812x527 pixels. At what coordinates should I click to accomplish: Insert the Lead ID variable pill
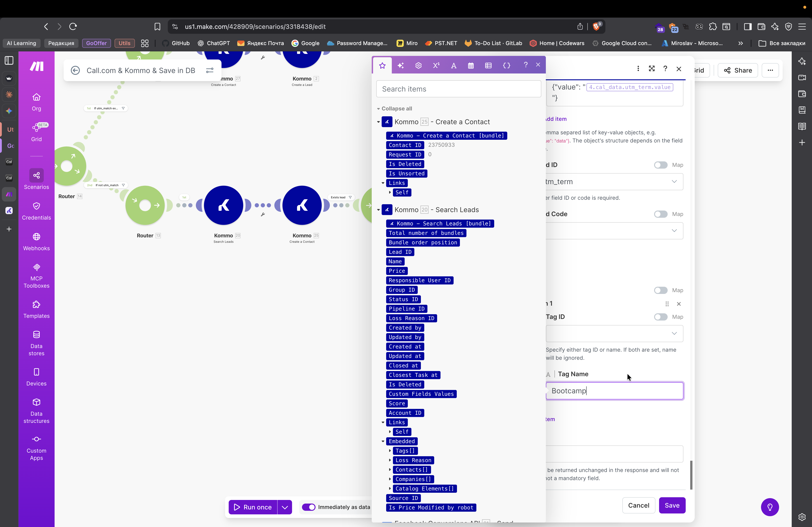(400, 252)
